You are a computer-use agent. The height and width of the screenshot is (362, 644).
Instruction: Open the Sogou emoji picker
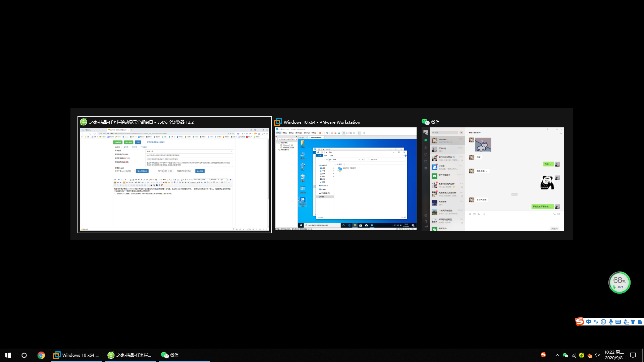603,321
